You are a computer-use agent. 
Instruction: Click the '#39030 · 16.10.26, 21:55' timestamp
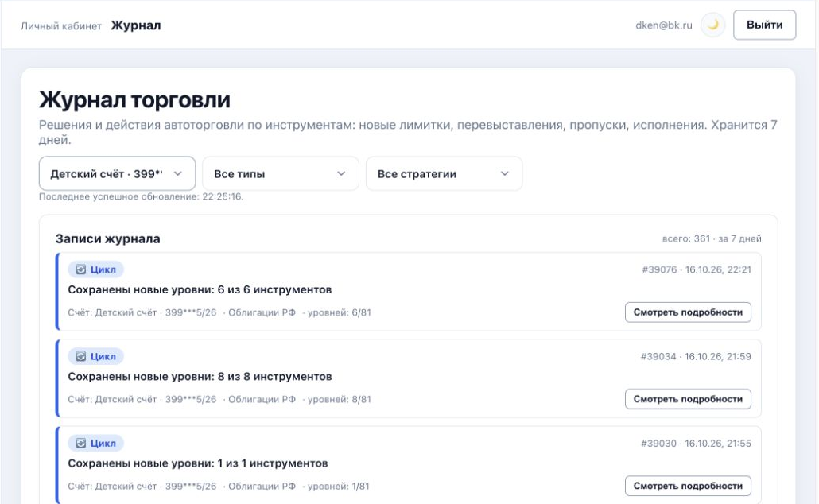[696, 443]
